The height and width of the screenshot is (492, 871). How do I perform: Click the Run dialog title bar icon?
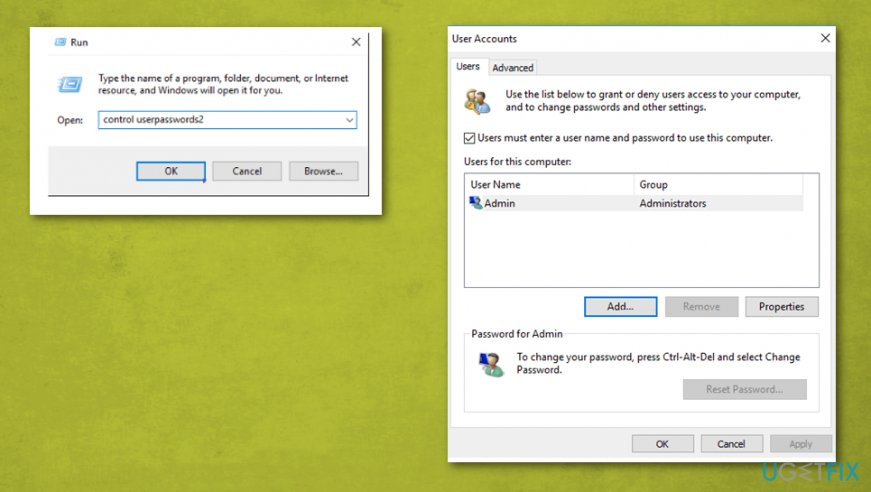point(58,42)
